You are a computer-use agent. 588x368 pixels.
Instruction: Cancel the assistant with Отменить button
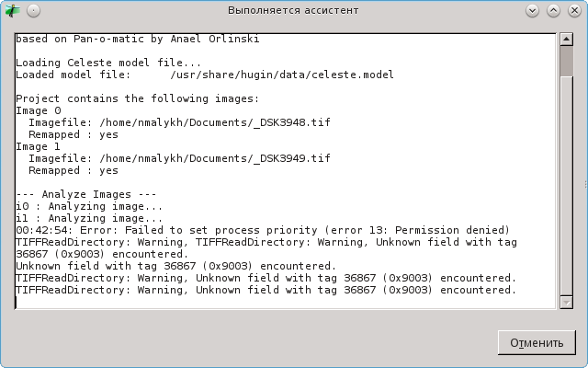pos(537,342)
